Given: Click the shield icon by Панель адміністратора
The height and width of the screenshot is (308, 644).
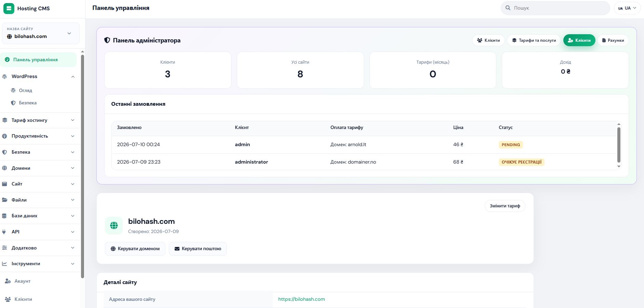Looking at the screenshot, I should click(x=107, y=40).
